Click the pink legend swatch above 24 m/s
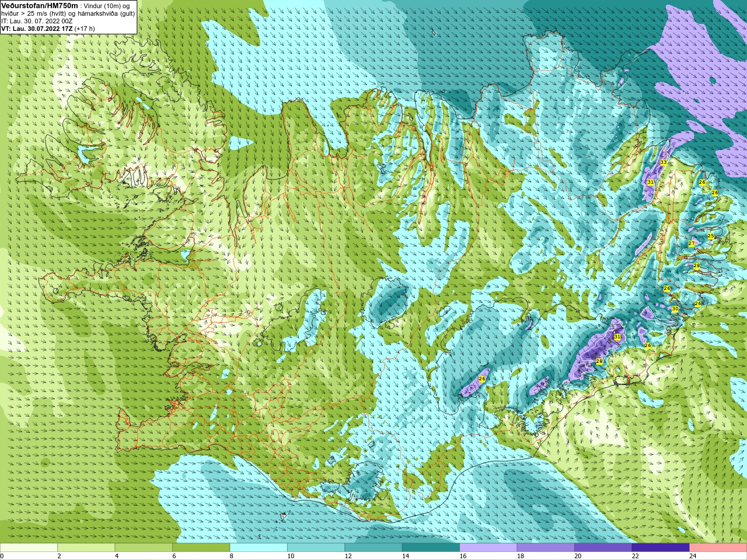 pyautogui.click(x=718, y=547)
